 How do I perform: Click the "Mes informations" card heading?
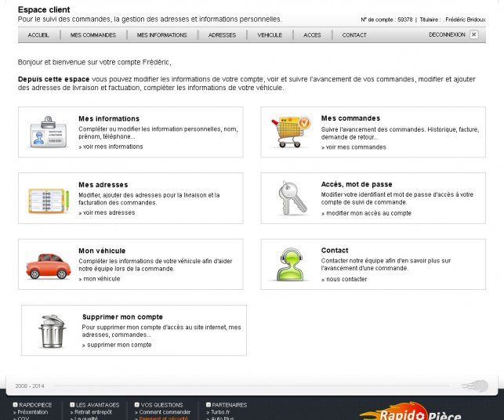[109, 118]
